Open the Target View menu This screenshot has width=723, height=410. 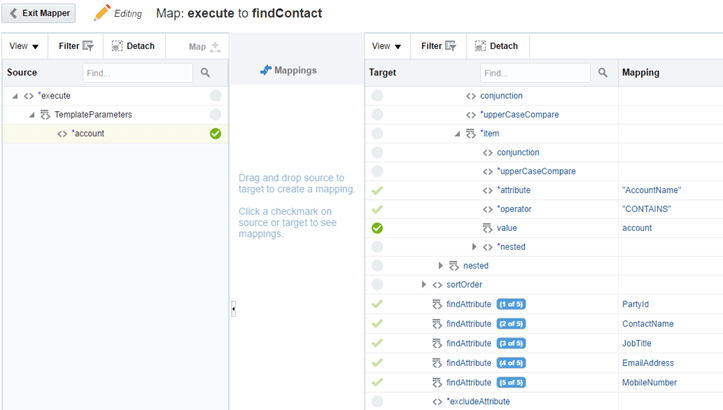pos(386,46)
